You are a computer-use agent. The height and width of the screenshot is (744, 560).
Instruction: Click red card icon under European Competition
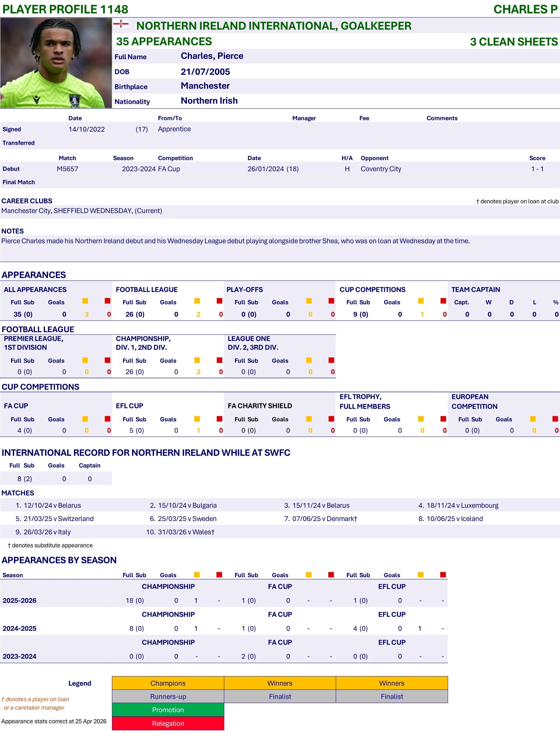[555, 419]
